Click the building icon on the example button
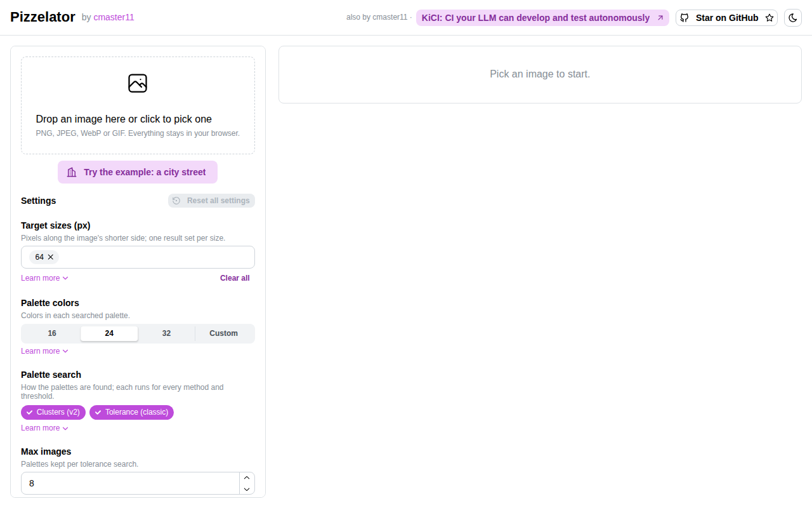This screenshot has height=508, width=812. coord(72,172)
